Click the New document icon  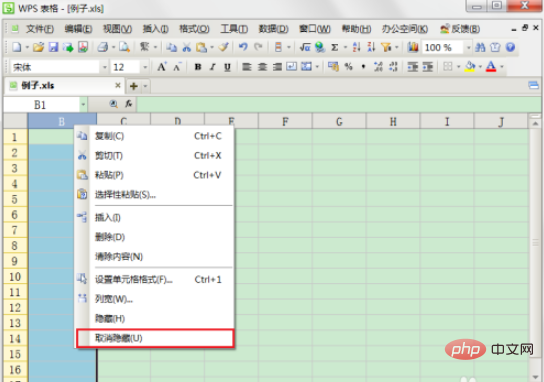(x=17, y=47)
